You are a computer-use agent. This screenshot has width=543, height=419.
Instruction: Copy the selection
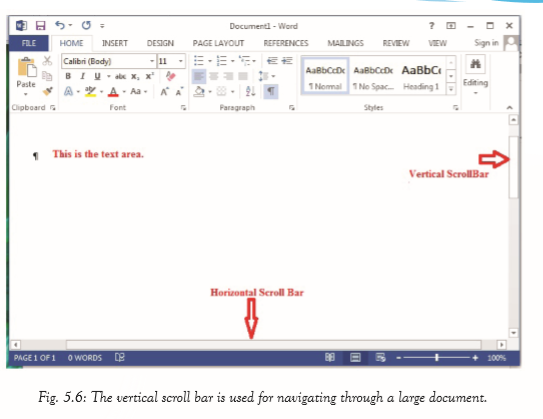click(x=47, y=76)
